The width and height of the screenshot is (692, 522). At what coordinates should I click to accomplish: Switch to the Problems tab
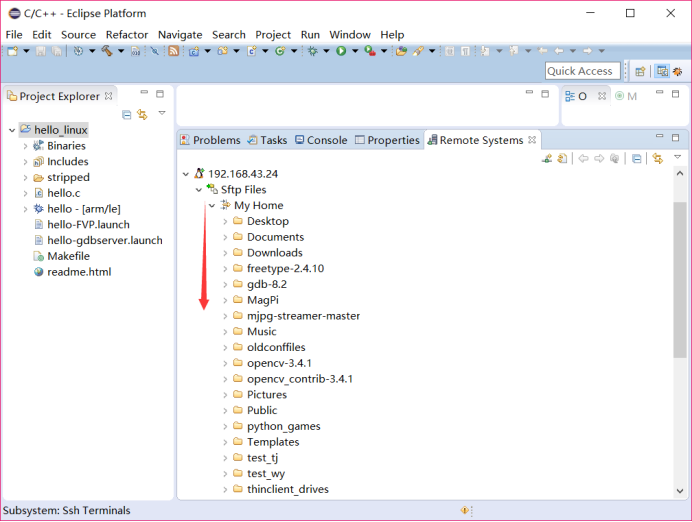pos(211,140)
